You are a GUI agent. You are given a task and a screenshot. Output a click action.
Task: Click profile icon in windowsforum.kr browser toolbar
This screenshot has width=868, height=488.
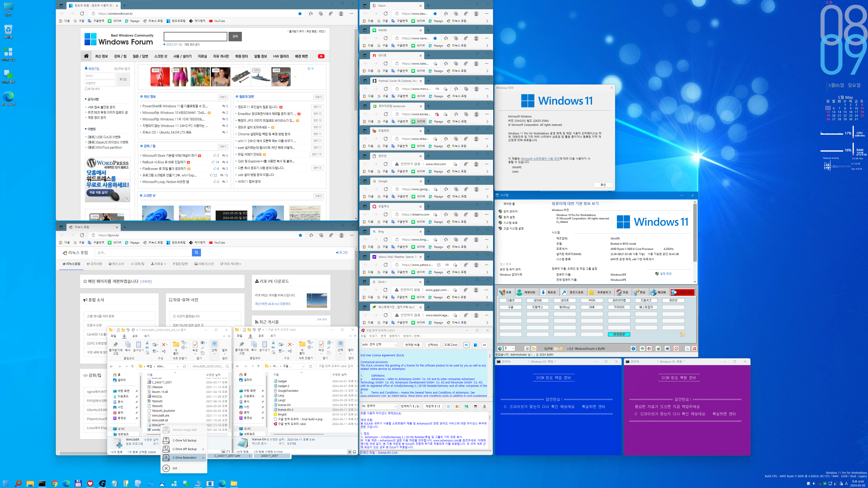tap(341, 14)
